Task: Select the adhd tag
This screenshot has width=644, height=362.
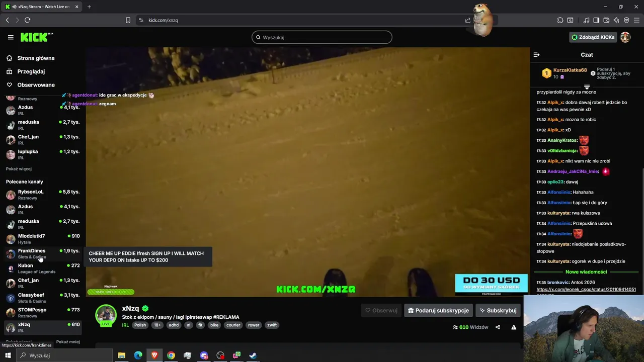Action: click(x=174, y=325)
